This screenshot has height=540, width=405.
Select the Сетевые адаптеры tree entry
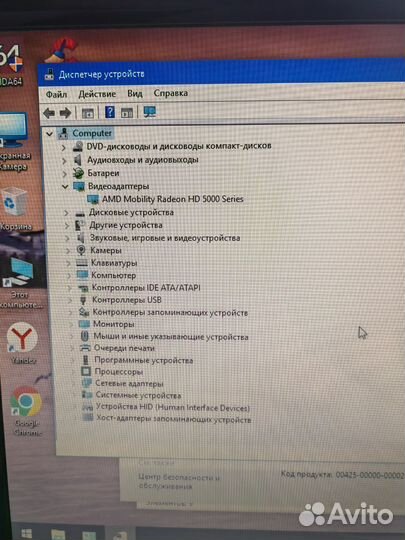click(x=129, y=383)
